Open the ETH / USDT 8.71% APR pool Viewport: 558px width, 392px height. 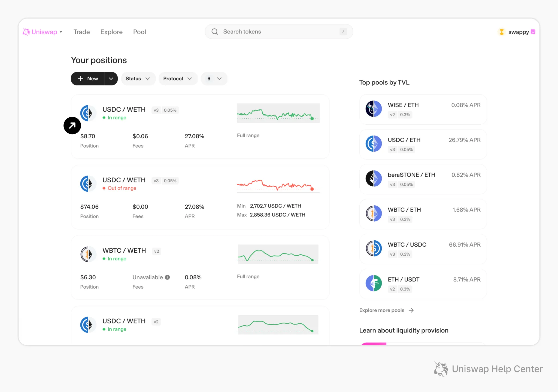coord(423,284)
